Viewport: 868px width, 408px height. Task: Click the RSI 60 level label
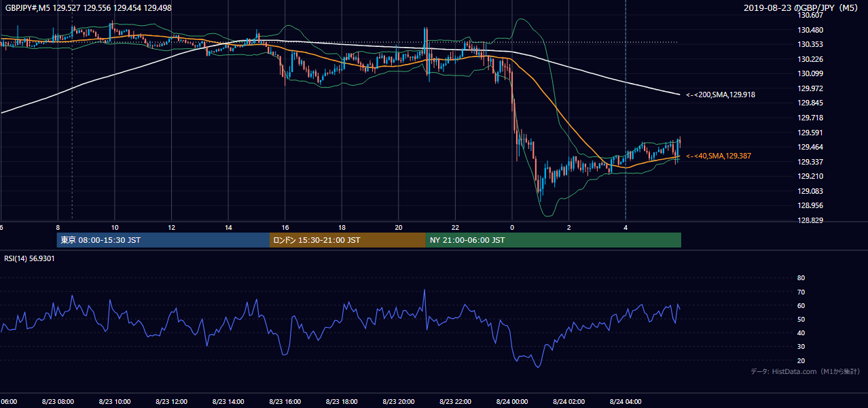coord(801,305)
